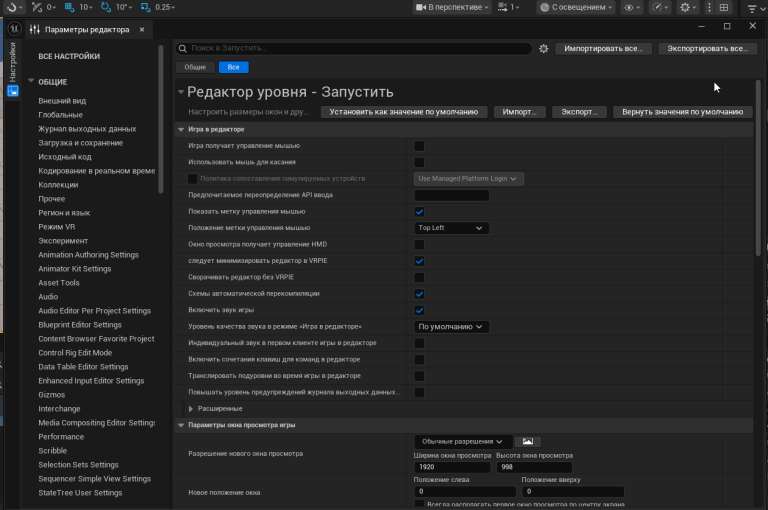Click the resolution picture preset icon
Image resolution: width=768 pixels, height=510 pixels.
coord(528,441)
